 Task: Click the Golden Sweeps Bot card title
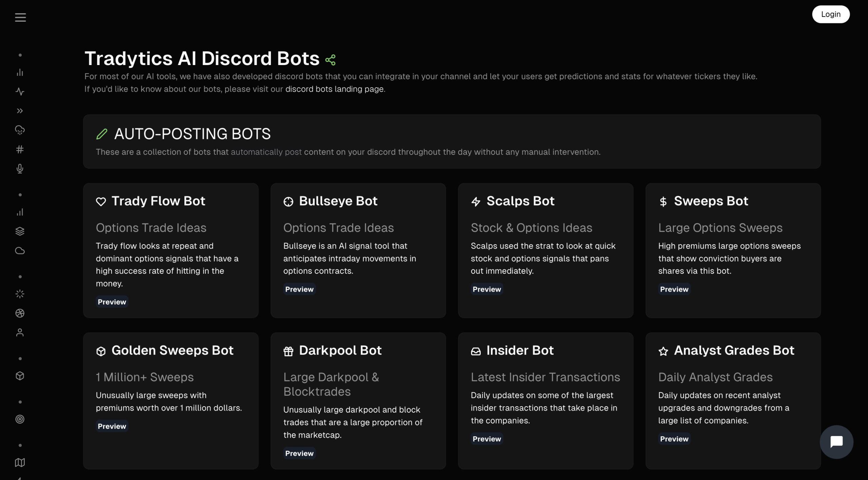pyautogui.click(x=172, y=350)
